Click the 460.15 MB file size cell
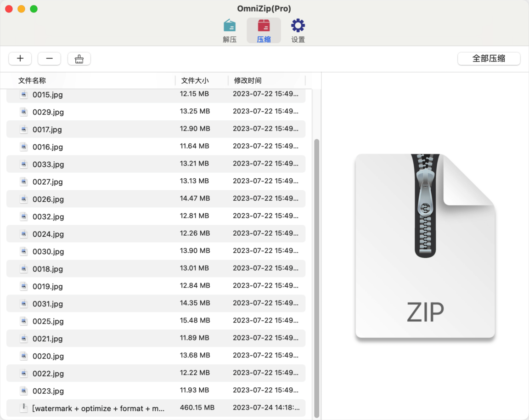 (197, 408)
